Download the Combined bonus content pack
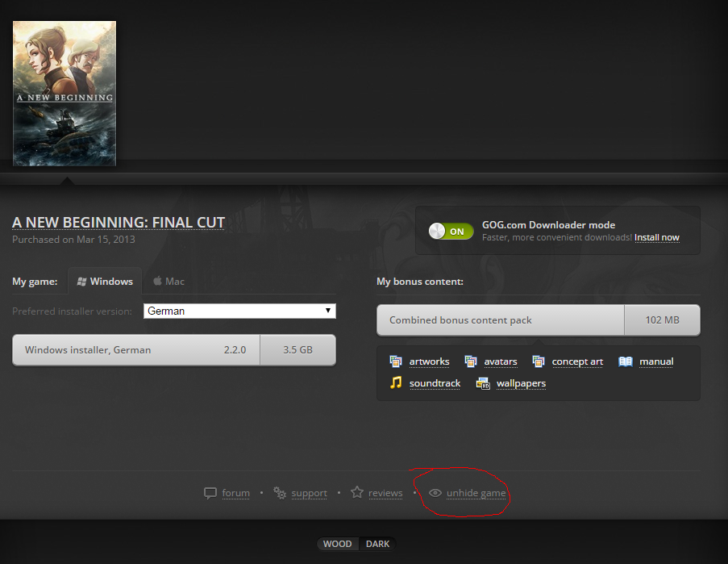The width and height of the screenshot is (728, 564). coord(539,320)
